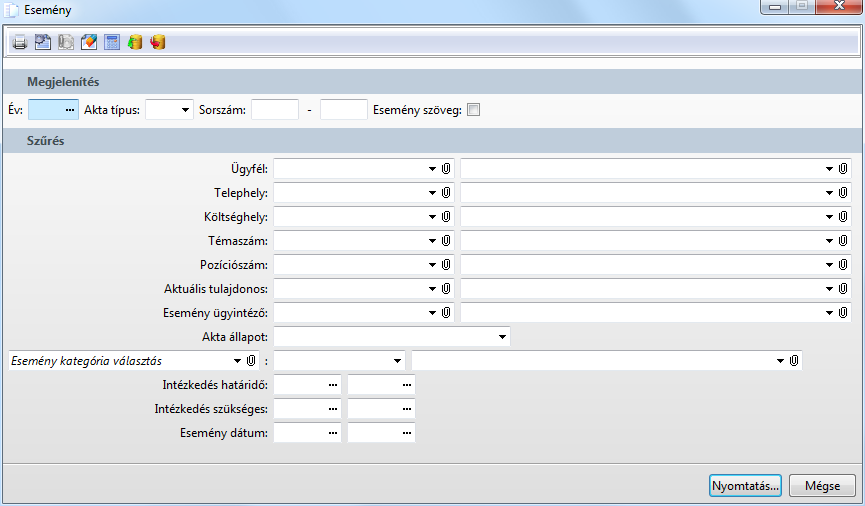Click the paperclip next to first Aktuális tulajdonos field

point(446,289)
